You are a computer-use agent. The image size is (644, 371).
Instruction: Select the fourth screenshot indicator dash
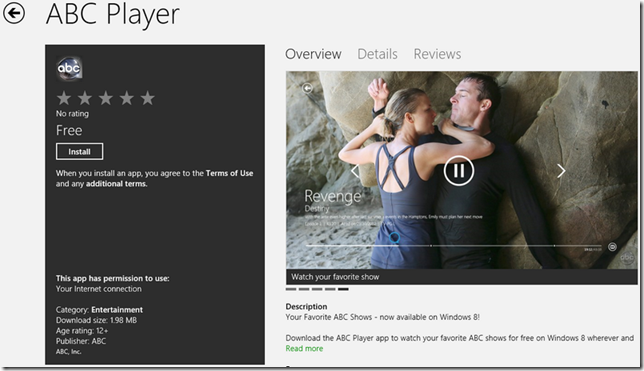(330, 289)
